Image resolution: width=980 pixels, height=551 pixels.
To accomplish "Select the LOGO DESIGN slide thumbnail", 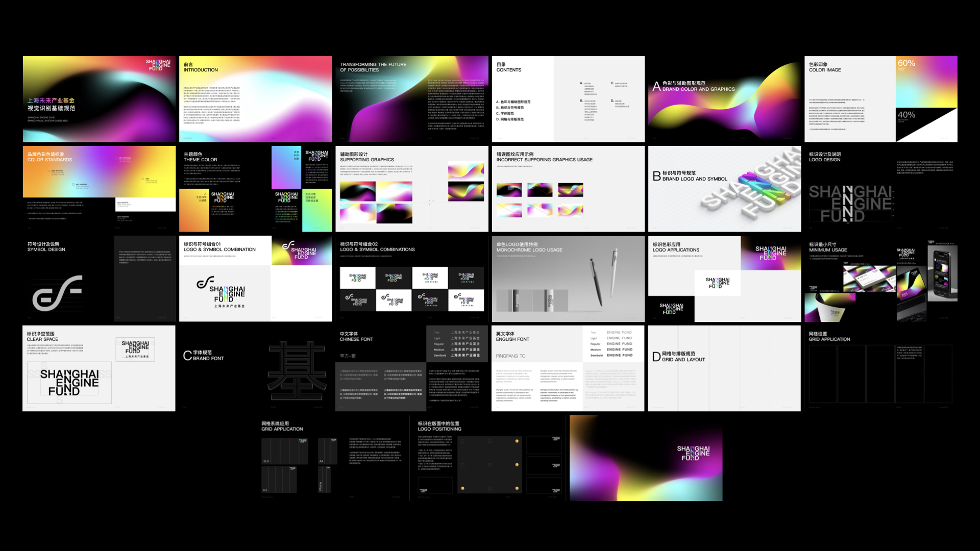I will (x=880, y=189).
